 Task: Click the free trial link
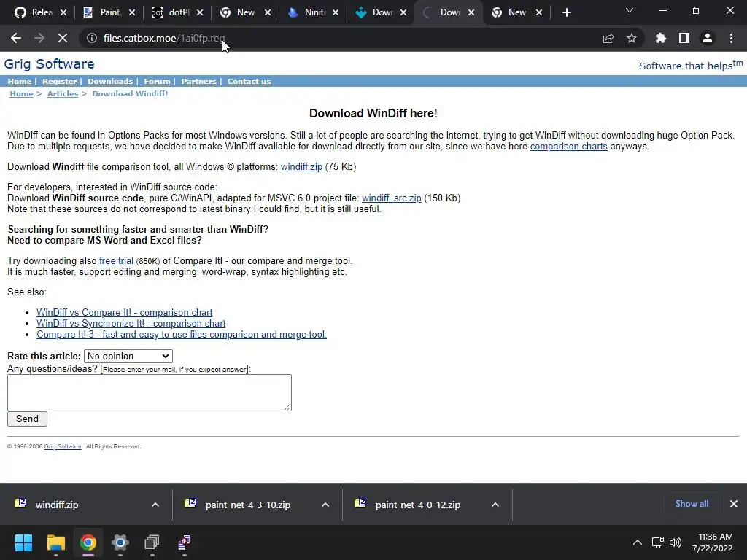click(x=116, y=261)
